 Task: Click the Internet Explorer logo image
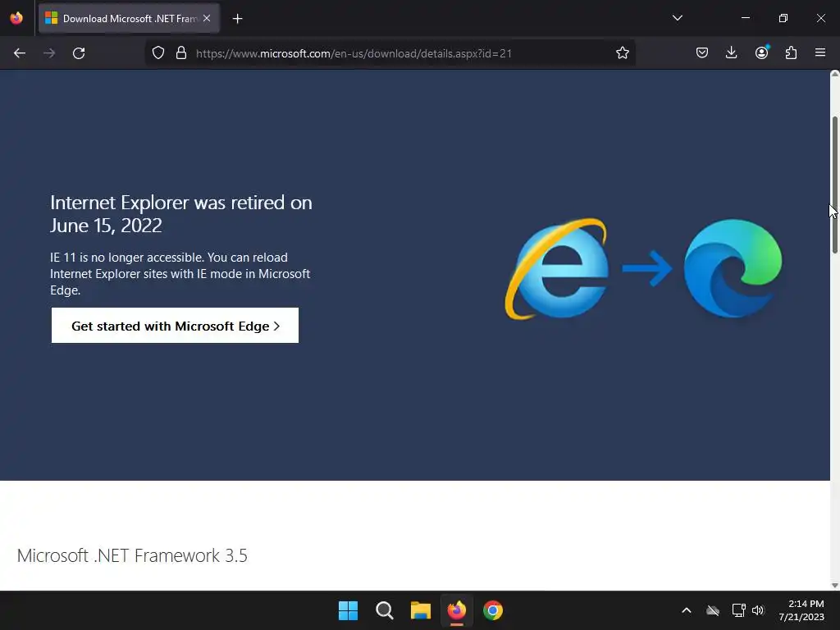pos(557,269)
